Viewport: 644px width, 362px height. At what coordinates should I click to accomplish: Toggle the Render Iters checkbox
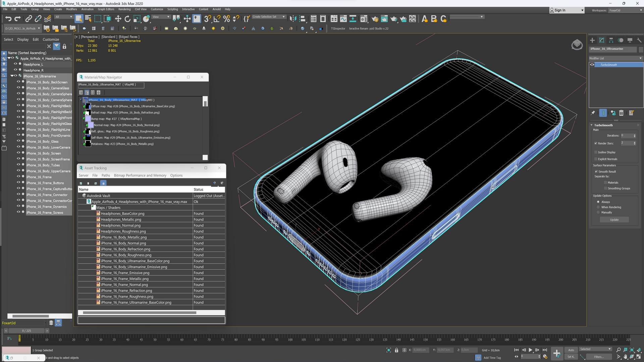[596, 143]
